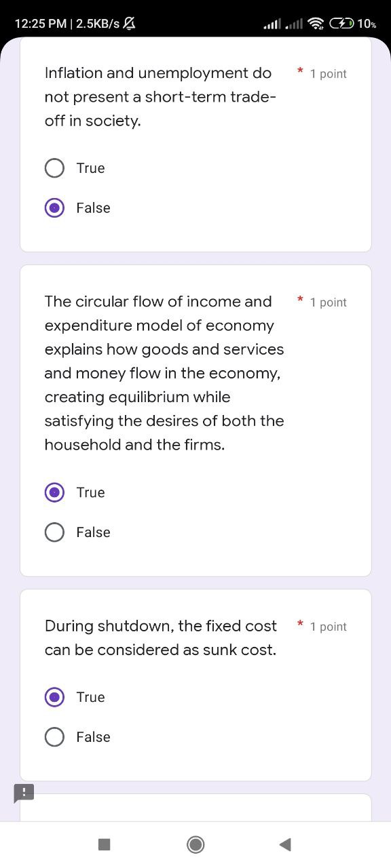Select True for the circular flow question
Screen dimensions: 391x868
tap(54, 492)
